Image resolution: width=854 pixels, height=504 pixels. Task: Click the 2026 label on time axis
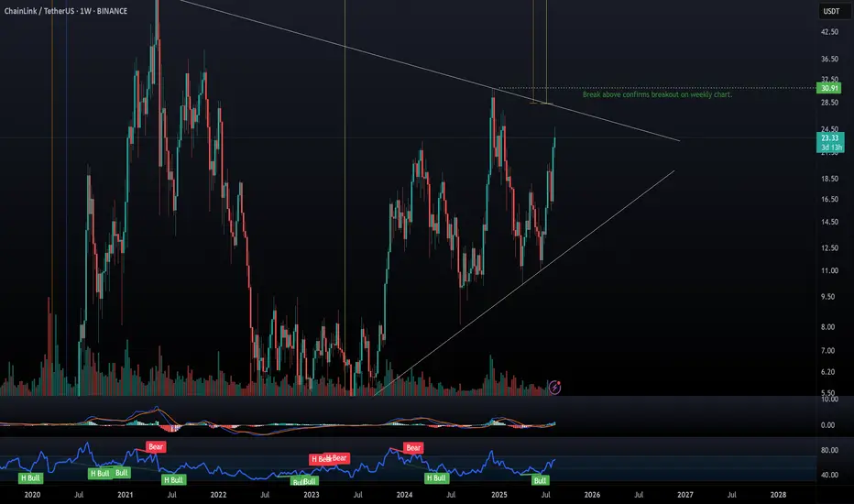point(592,495)
